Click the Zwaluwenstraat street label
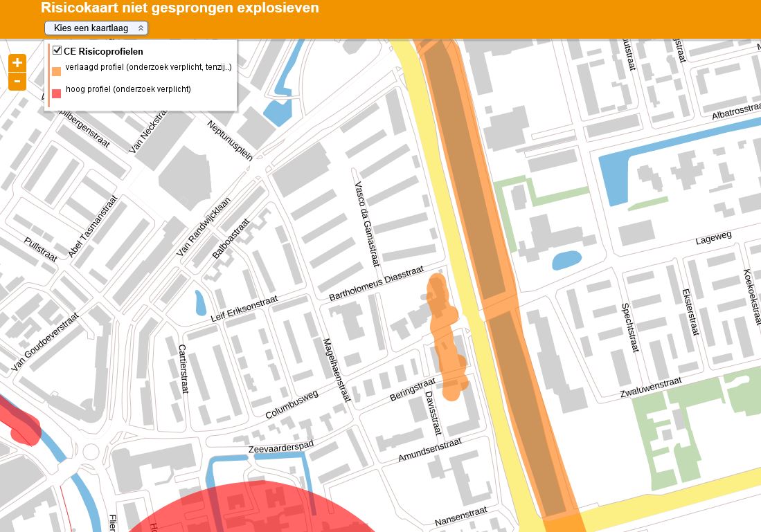This screenshot has width=761, height=532. click(x=651, y=387)
